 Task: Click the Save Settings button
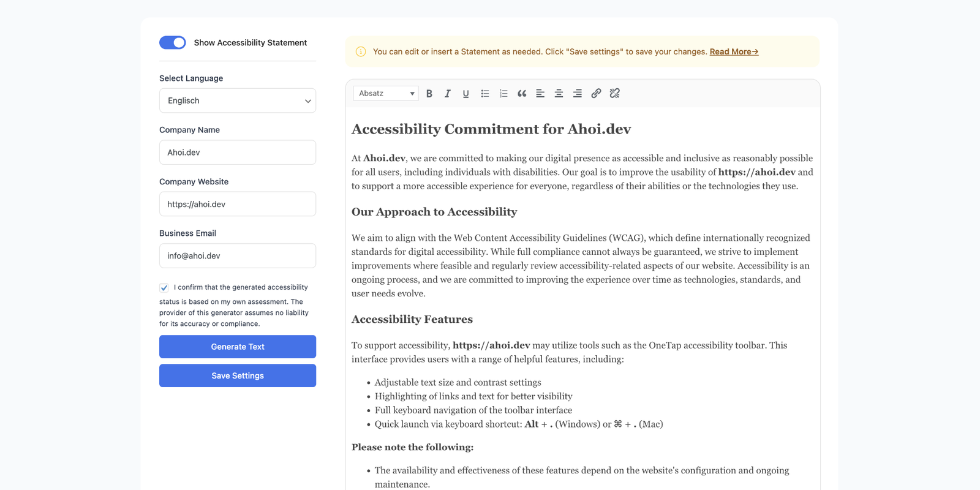238,375
